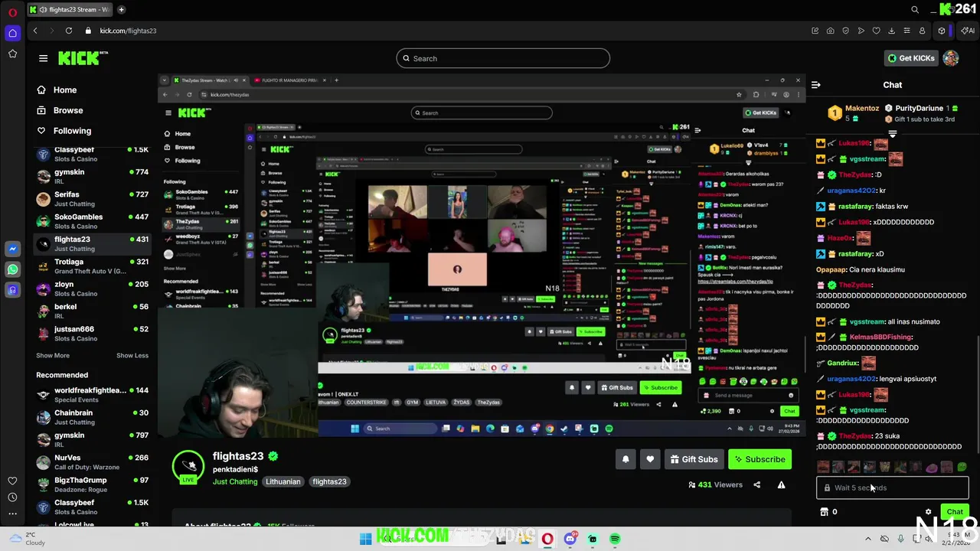Take snapshot with camera toolbar icon
This screenshot has width=980, height=551.
coord(831,31)
